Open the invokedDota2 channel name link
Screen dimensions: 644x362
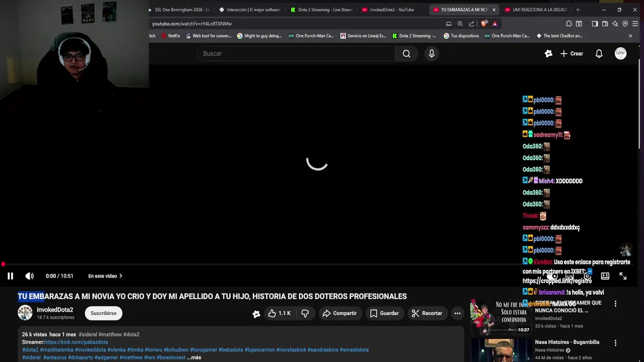[55, 310]
